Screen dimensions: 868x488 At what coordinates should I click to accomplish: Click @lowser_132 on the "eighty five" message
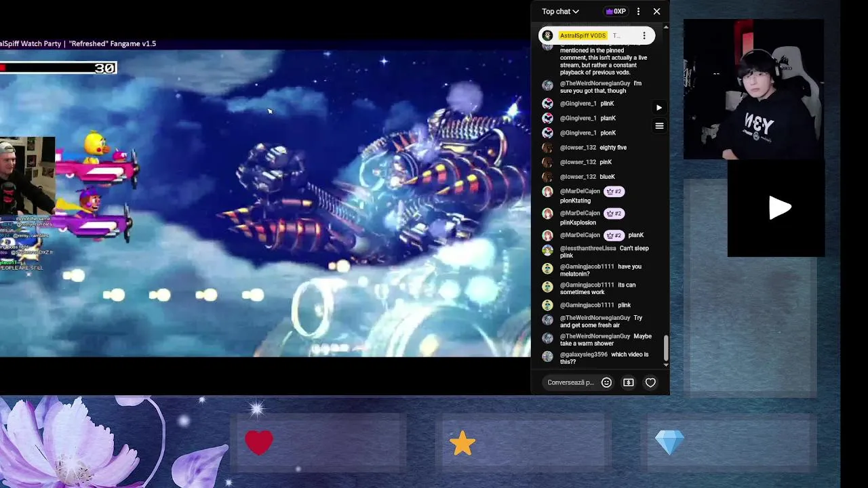coord(578,147)
